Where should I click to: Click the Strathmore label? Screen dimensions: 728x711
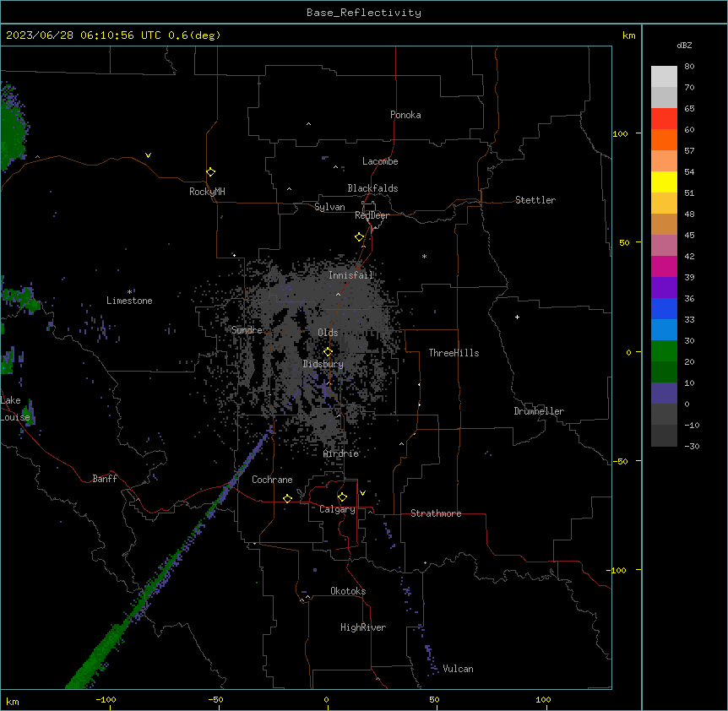pos(436,513)
